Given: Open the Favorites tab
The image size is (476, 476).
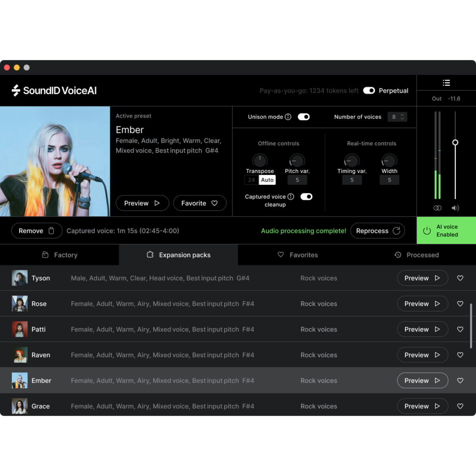Looking at the screenshot, I should click(297, 255).
